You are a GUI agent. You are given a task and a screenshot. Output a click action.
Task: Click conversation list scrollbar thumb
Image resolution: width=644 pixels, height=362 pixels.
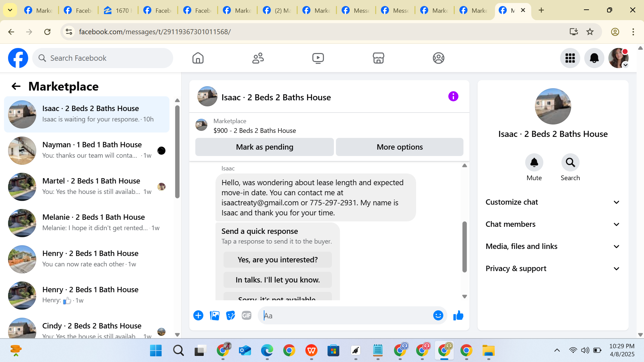coord(177,152)
